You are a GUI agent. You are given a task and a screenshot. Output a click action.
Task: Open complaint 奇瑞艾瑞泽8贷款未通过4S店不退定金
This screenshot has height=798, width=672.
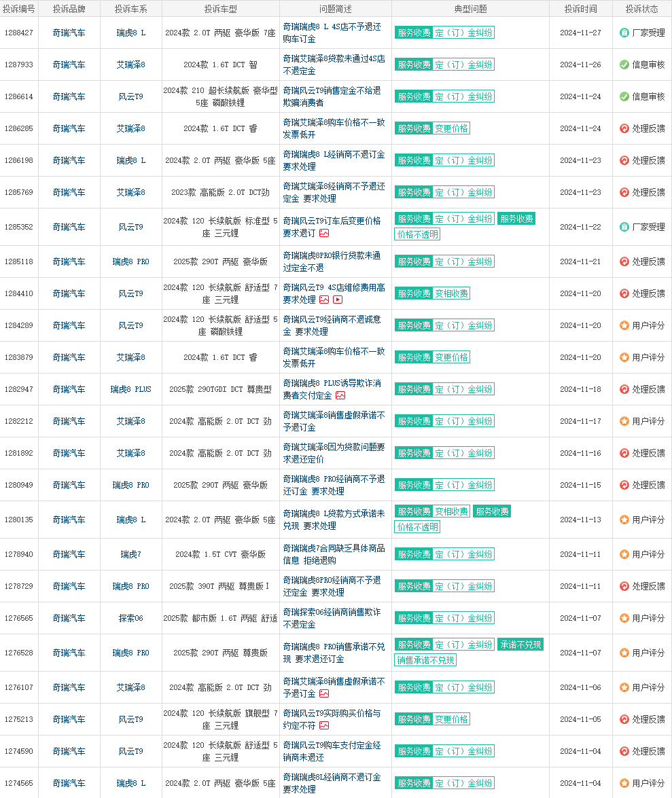tap(334, 65)
